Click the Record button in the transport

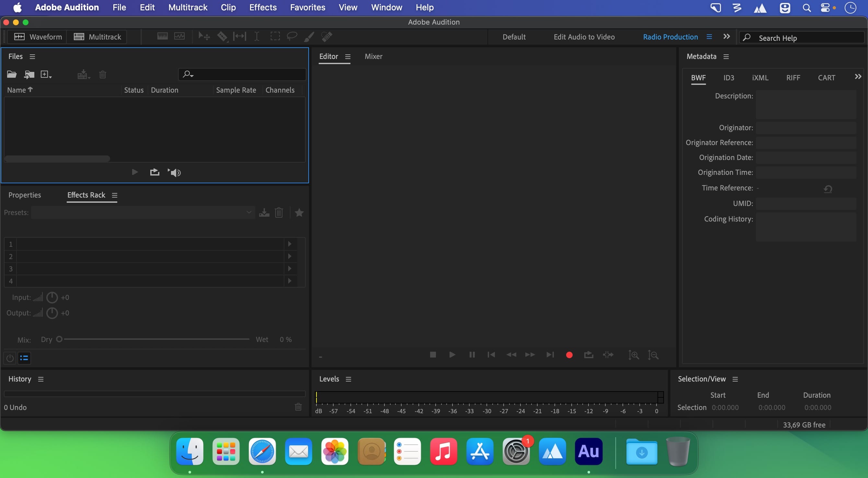(x=569, y=355)
